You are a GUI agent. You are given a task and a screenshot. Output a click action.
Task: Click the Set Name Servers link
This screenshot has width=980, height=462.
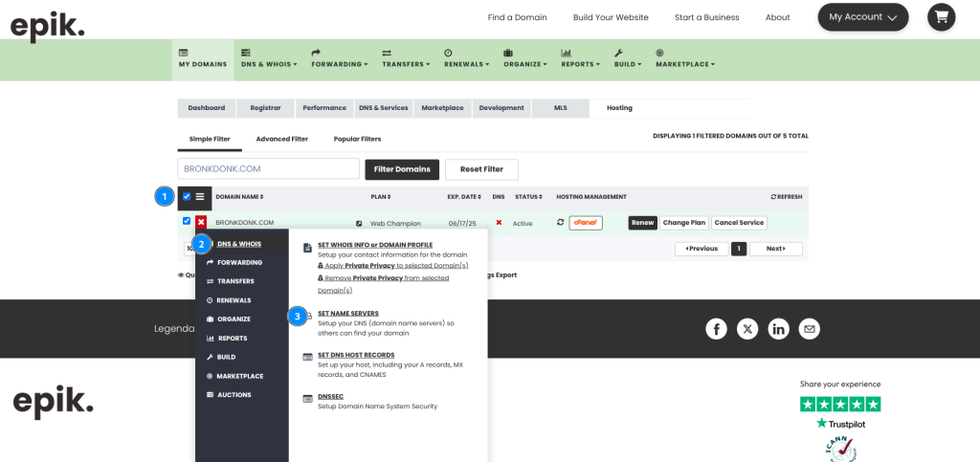pyautogui.click(x=348, y=314)
